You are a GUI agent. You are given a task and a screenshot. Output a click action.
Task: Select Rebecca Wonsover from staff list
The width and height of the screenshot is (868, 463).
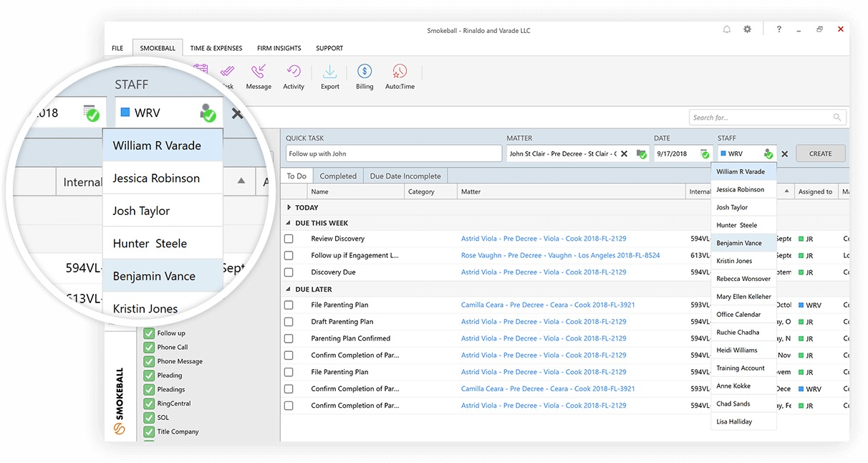pos(743,279)
